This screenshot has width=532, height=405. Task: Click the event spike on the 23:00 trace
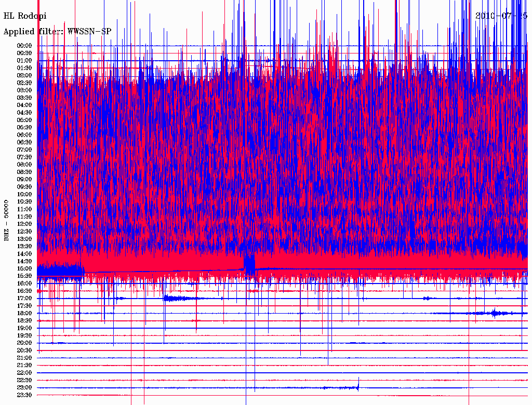pyautogui.click(x=358, y=386)
